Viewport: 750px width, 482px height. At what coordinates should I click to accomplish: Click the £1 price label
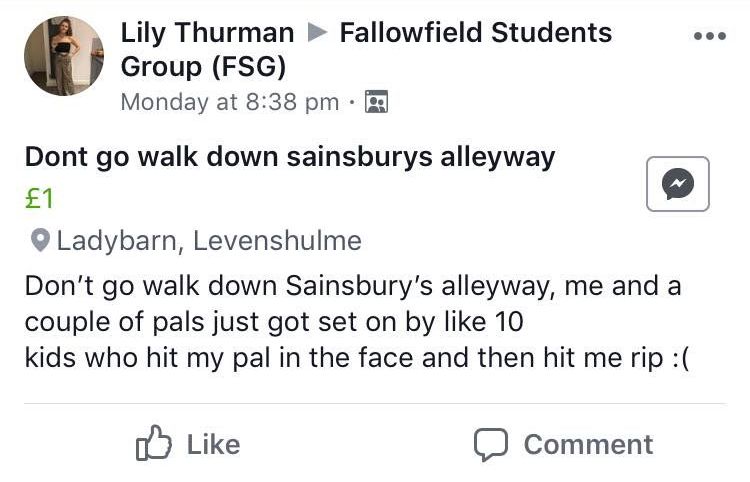(x=39, y=198)
